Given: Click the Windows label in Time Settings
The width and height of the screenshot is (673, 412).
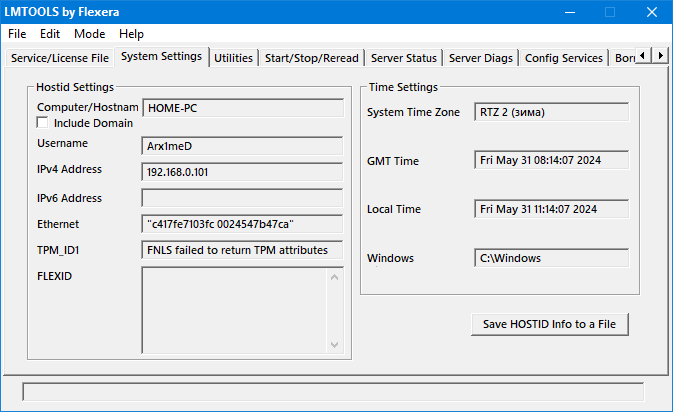Looking at the screenshot, I should tap(390, 258).
